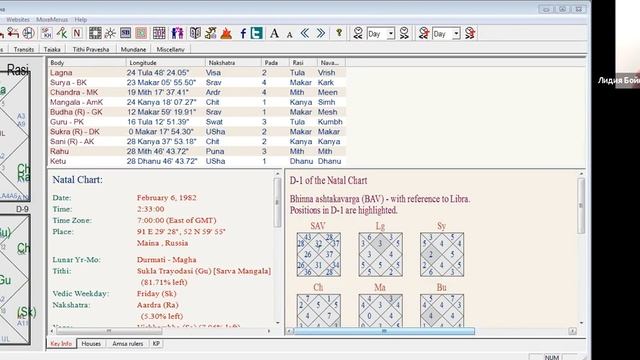Image resolution: width=640 pixels, height=360 pixels.
Task: Step backward with red clock icon
Action: (424, 33)
